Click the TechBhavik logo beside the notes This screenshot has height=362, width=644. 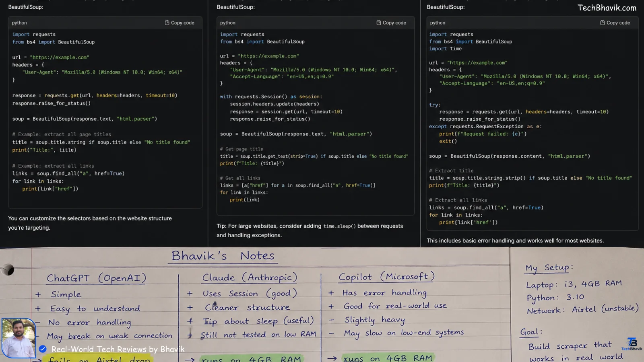632,344
